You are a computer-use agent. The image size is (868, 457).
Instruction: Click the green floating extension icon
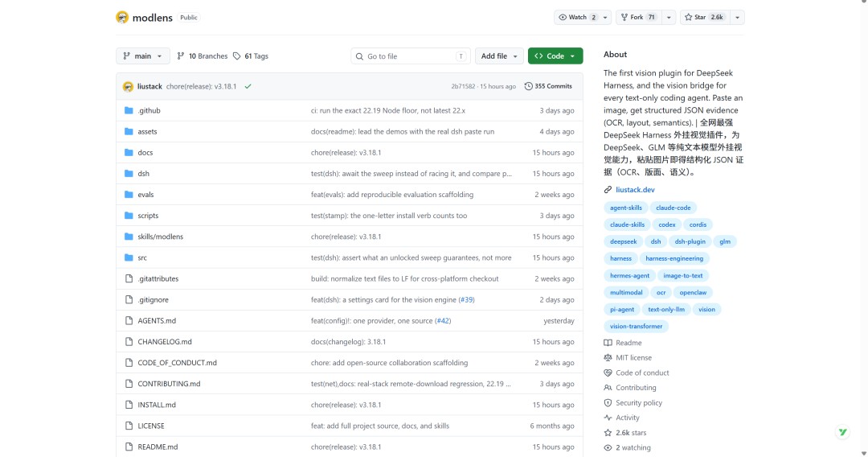(842, 432)
